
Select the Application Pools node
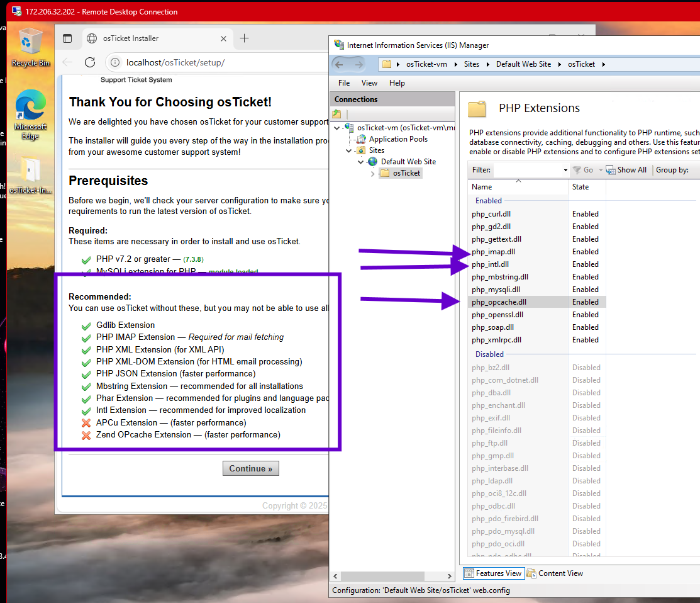click(392, 139)
